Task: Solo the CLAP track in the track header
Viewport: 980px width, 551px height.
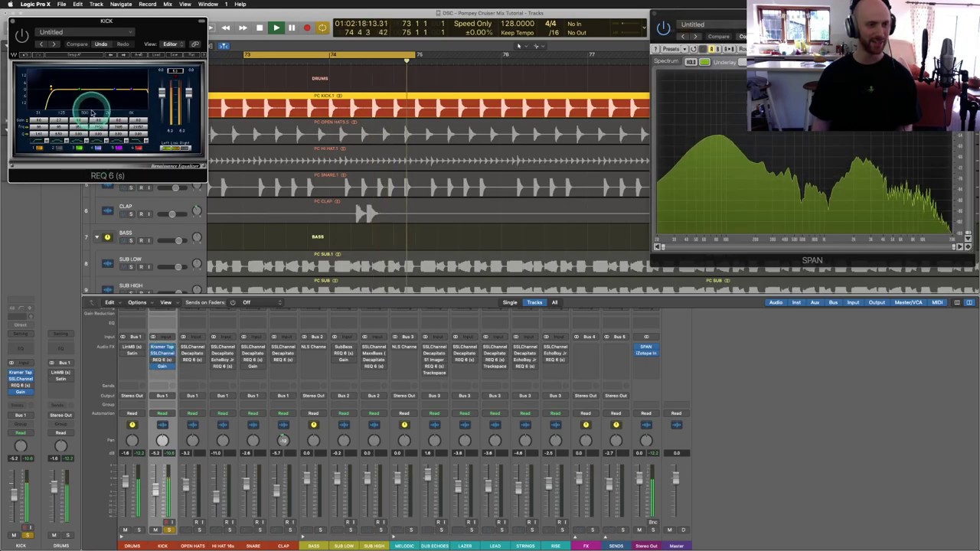Action: click(x=130, y=214)
